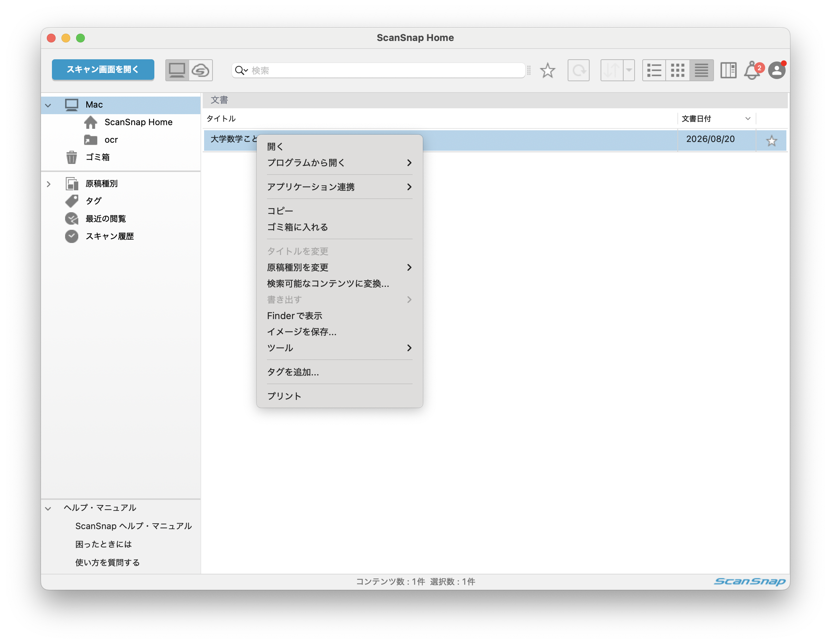This screenshot has width=831, height=644.
Task: Switch to thumbnail grid view icon
Action: tap(678, 70)
